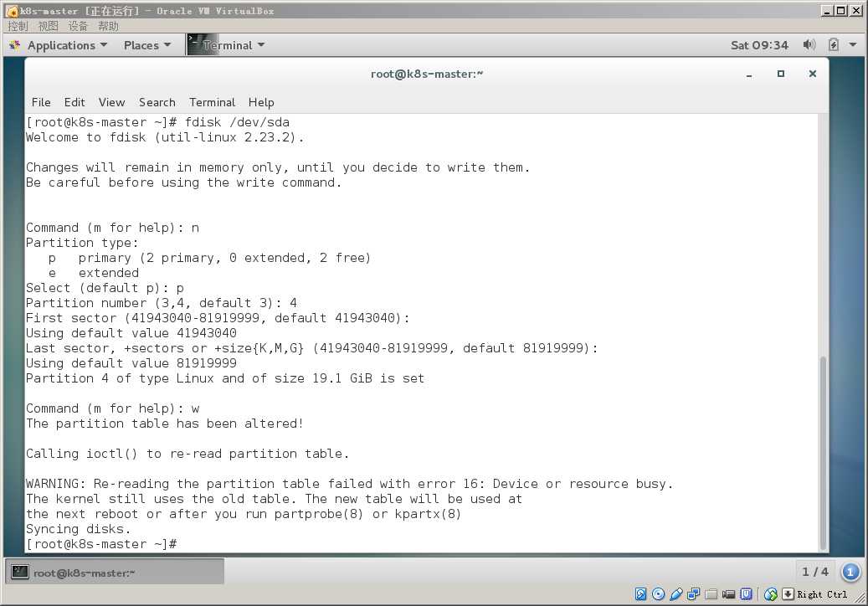
Task: Click 'Calling ioctl() to re-read partition table' line
Action: pyautogui.click(x=187, y=454)
